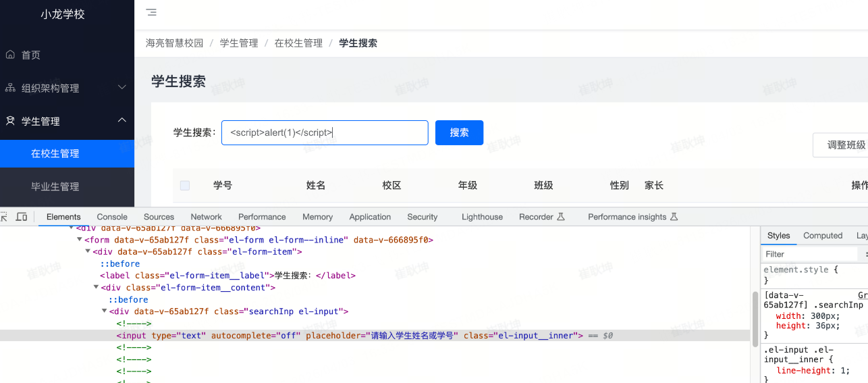
Task: Tick the select-all checkbox in table header
Action: (x=185, y=185)
